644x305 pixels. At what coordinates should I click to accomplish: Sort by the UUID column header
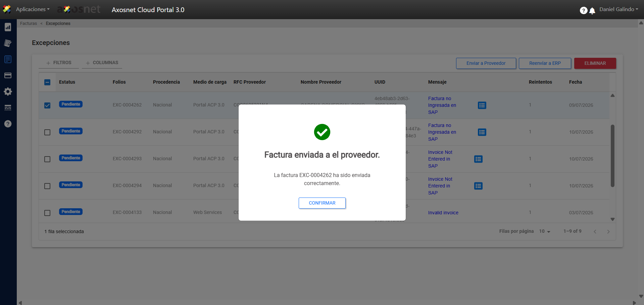click(x=380, y=82)
